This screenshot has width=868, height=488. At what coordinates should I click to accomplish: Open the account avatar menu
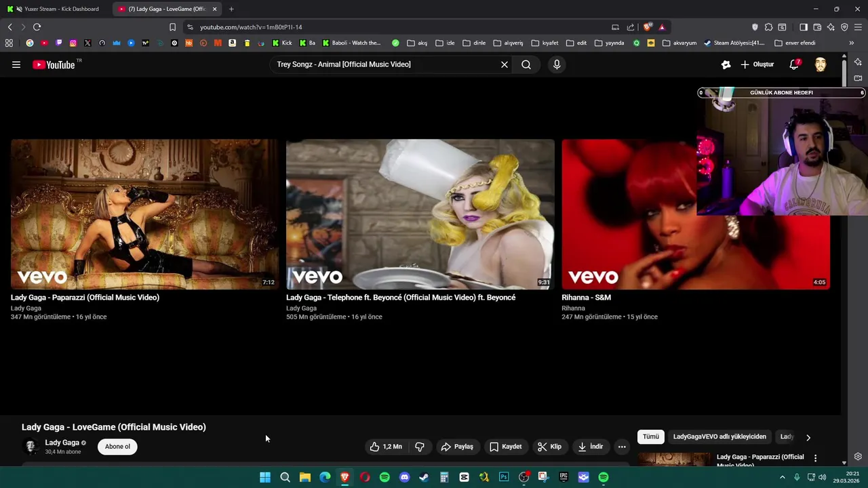pos(821,64)
